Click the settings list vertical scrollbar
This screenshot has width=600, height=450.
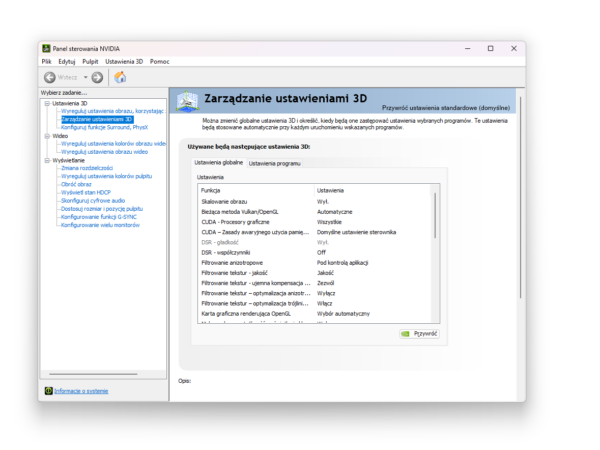(435, 215)
